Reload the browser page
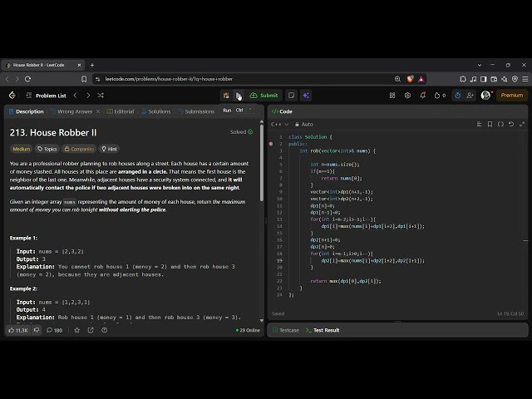 [27, 79]
